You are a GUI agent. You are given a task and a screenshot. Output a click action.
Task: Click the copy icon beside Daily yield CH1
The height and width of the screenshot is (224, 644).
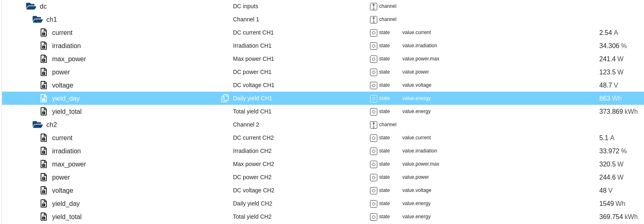pyautogui.click(x=225, y=98)
